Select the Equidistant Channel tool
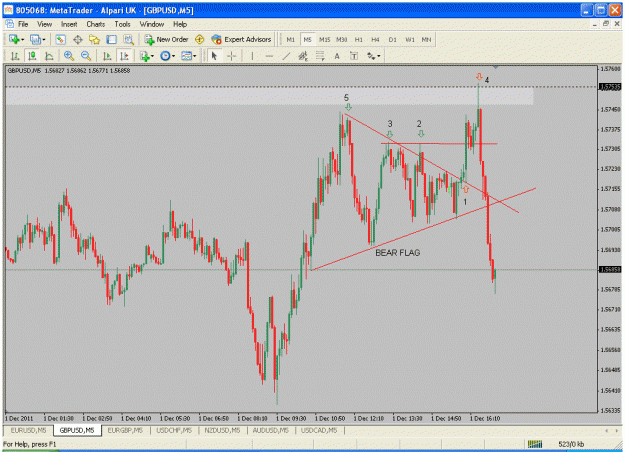Viewport: 625px width, 452px height. tap(303, 56)
